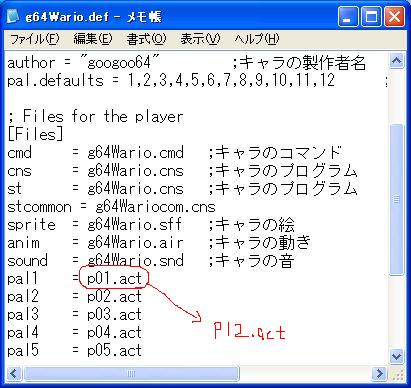Image resolution: width=411 pixels, height=388 pixels.
Task: Open the 表示(V) menu
Action: click(x=200, y=39)
